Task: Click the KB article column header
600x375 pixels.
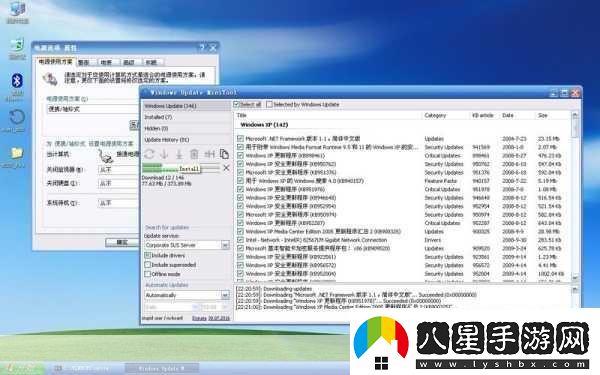Action: coord(483,115)
